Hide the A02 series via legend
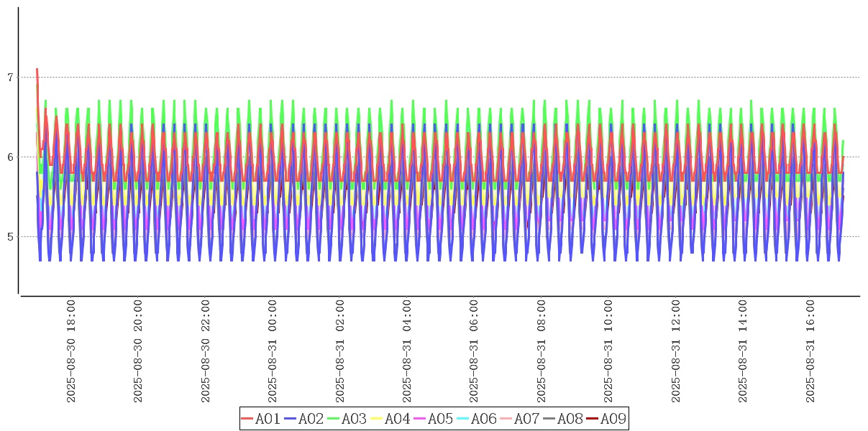The image size is (868, 431). pos(304,419)
